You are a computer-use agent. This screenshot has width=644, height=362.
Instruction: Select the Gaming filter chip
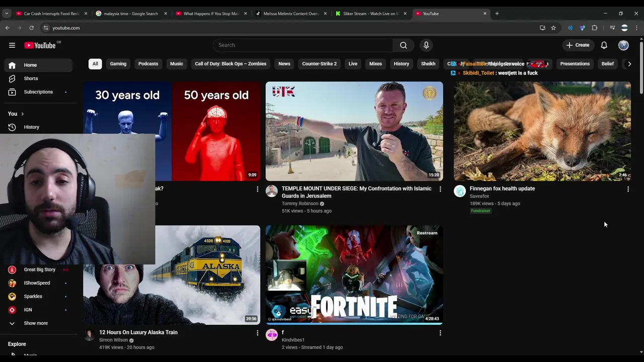(118, 64)
